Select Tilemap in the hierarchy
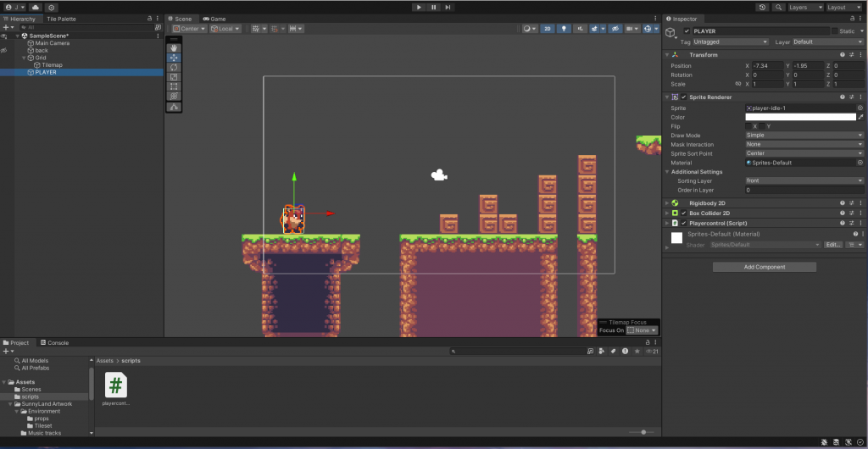868x449 pixels. coord(52,64)
